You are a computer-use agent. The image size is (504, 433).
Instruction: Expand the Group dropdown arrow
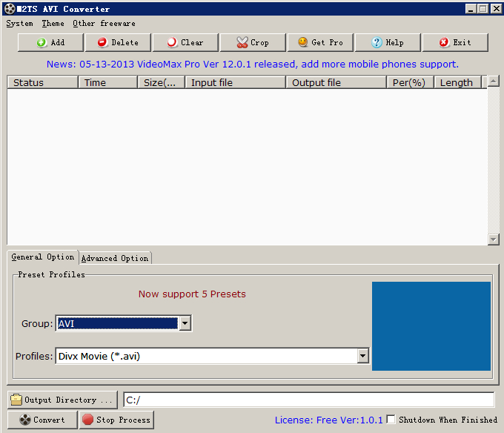pyautogui.click(x=185, y=323)
